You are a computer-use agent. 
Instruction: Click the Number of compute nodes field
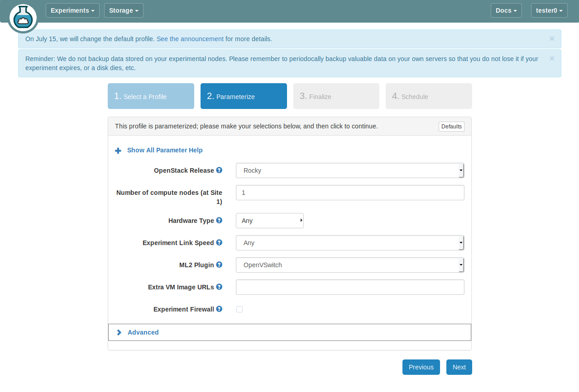coord(349,193)
